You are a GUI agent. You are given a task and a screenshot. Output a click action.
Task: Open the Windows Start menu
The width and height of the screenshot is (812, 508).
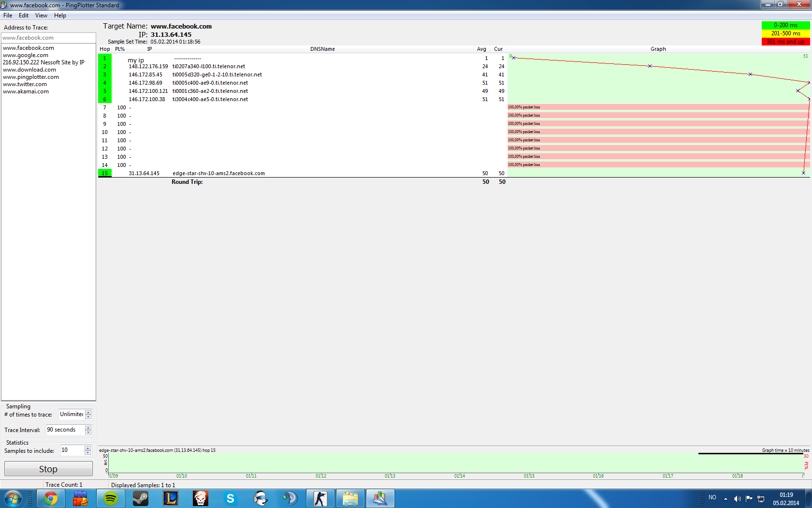13,498
